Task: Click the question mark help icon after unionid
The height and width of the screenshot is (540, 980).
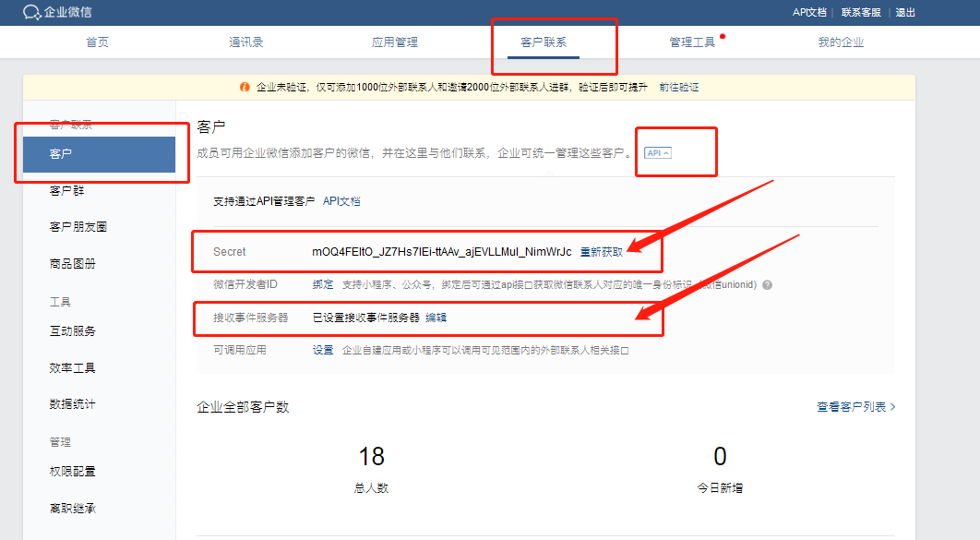Action: pyautogui.click(x=768, y=285)
